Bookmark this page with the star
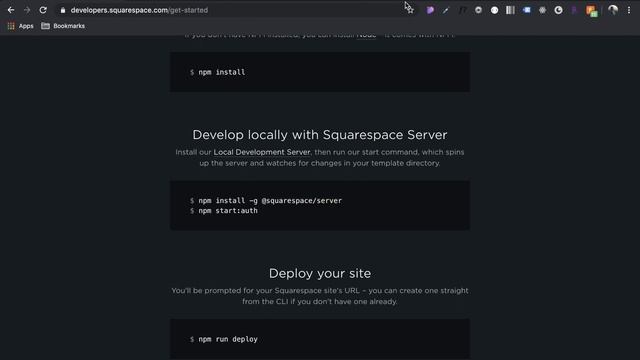 [410, 10]
